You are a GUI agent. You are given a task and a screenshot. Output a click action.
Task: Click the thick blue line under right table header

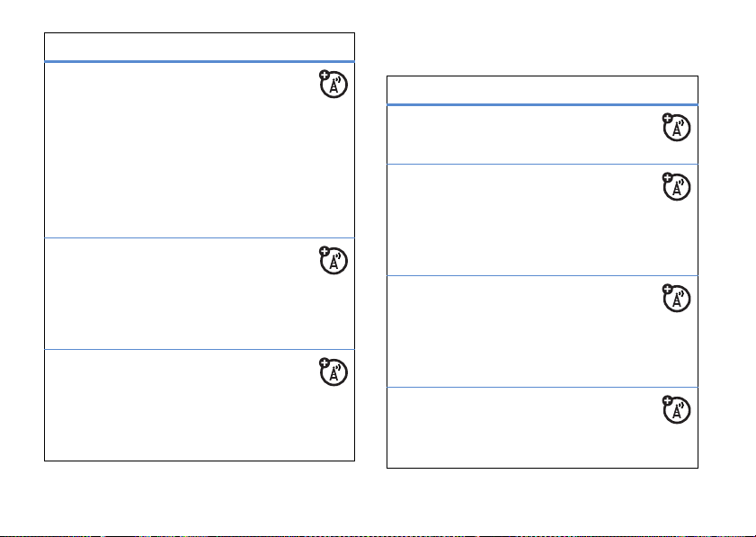tap(542, 104)
